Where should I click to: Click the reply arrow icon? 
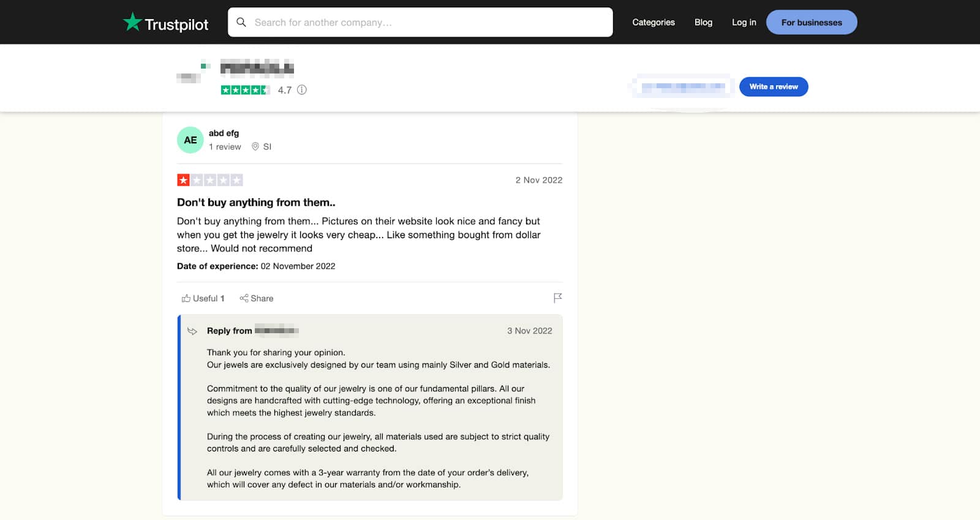(192, 331)
